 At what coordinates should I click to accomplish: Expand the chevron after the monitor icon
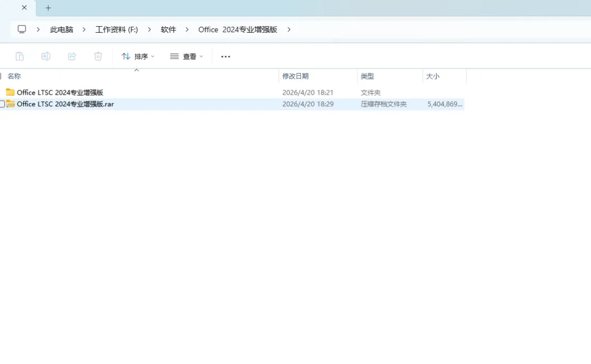point(38,30)
